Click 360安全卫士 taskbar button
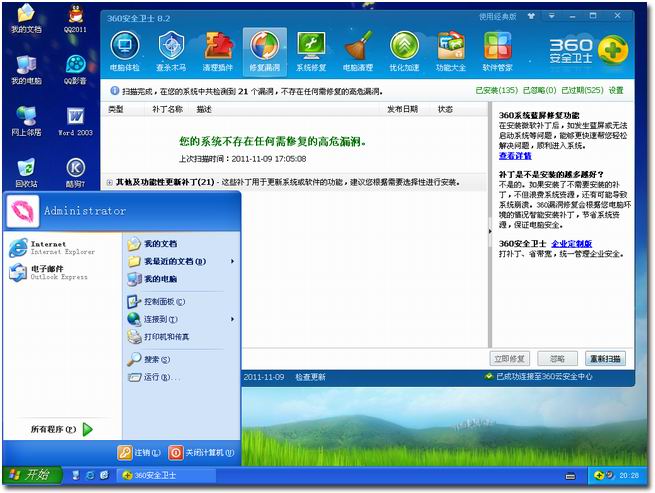Screen dimensions: 655x493 pyautogui.click(x=166, y=475)
